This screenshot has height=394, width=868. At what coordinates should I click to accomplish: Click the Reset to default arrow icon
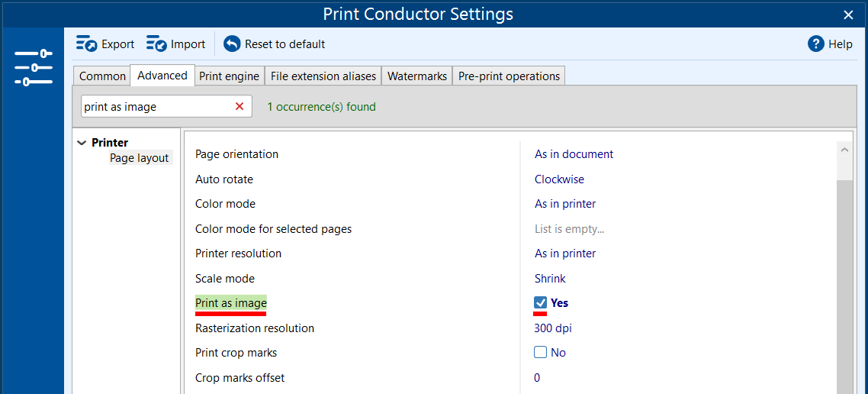click(x=232, y=44)
